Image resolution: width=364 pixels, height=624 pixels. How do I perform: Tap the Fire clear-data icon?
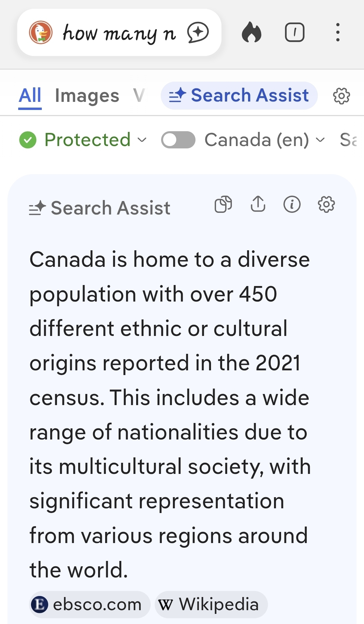(251, 32)
